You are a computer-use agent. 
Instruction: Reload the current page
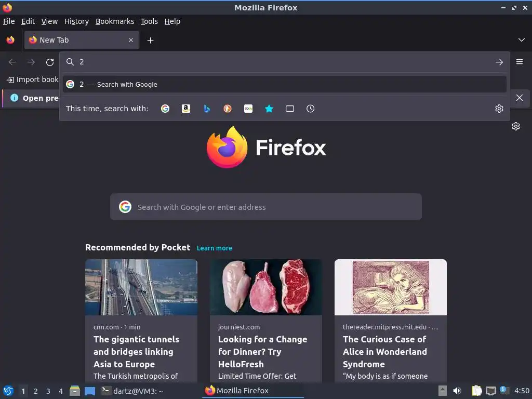[x=50, y=62]
